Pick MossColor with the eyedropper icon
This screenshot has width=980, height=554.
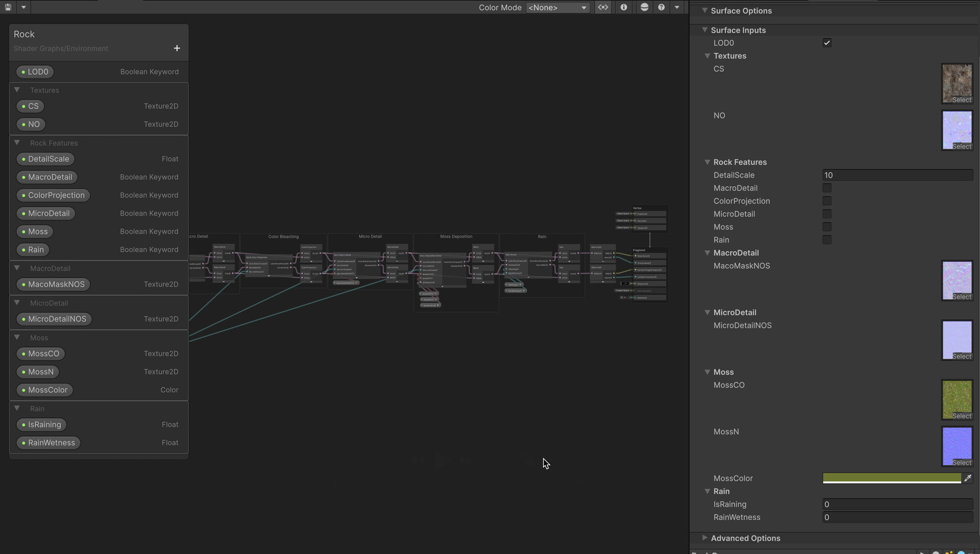tap(968, 478)
